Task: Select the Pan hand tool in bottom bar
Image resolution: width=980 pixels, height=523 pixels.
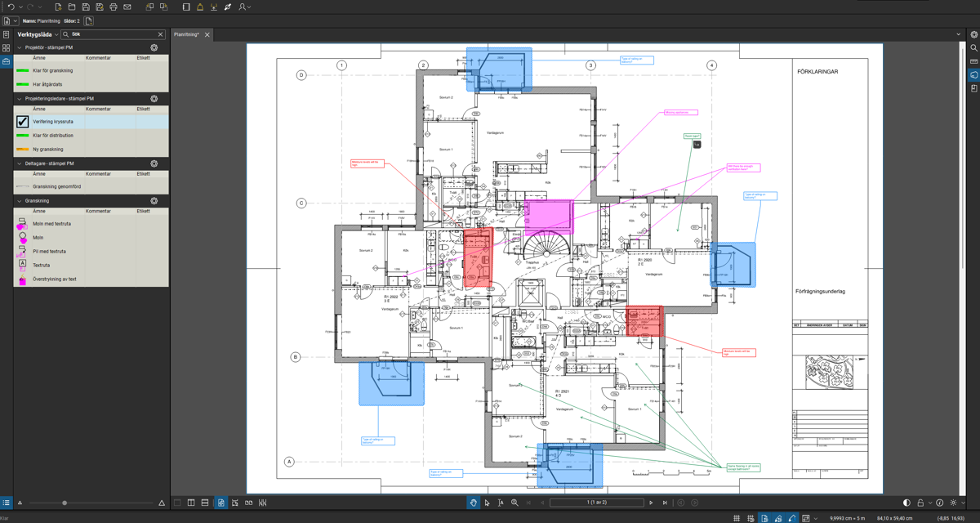Action: point(473,503)
